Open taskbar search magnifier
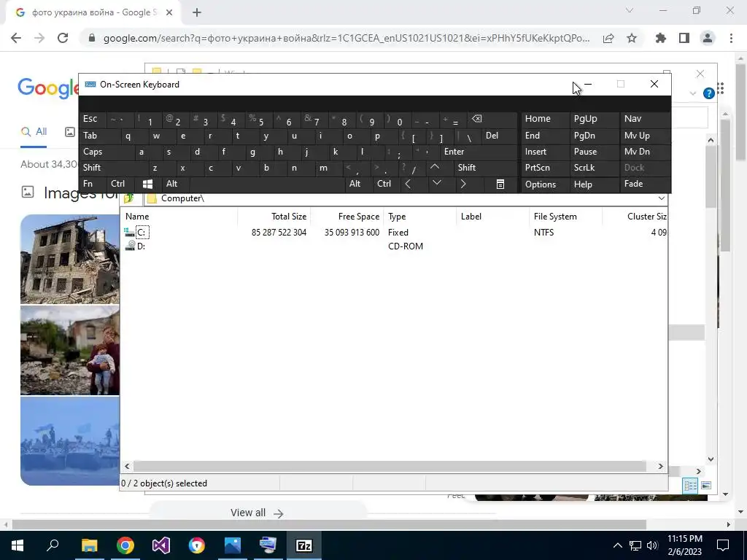The height and width of the screenshot is (560, 747). [x=53, y=545]
